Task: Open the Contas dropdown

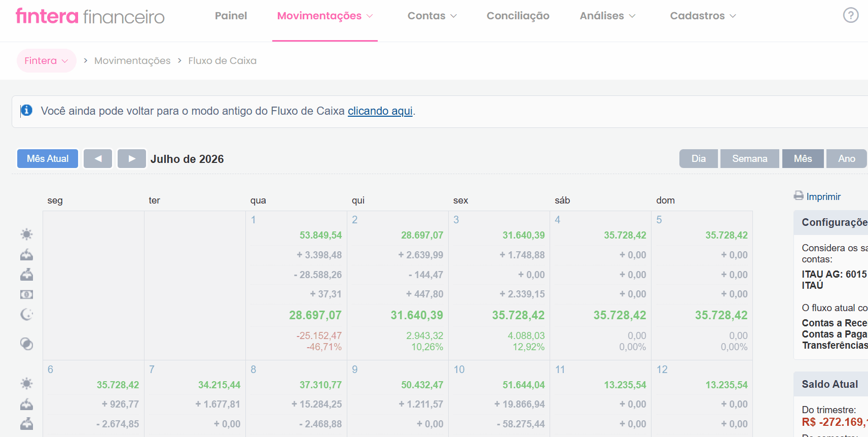Action: point(432,16)
